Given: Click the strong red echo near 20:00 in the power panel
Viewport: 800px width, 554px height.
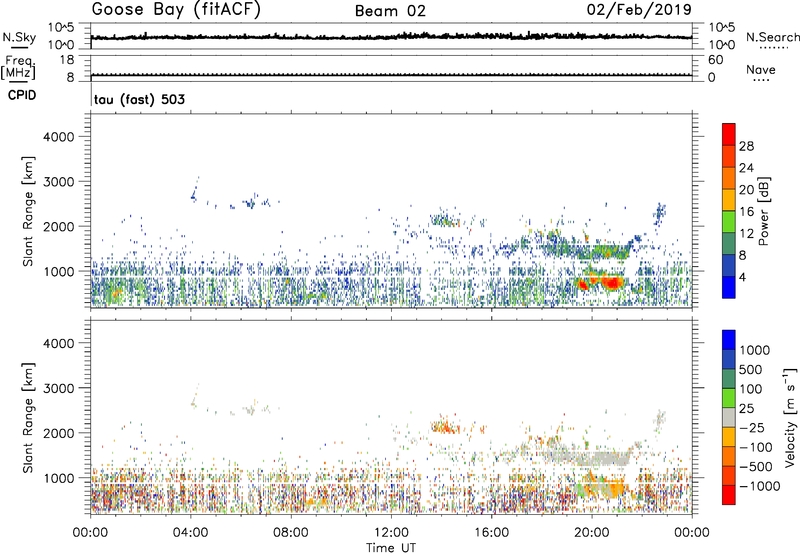Looking at the screenshot, I should click(610, 282).
